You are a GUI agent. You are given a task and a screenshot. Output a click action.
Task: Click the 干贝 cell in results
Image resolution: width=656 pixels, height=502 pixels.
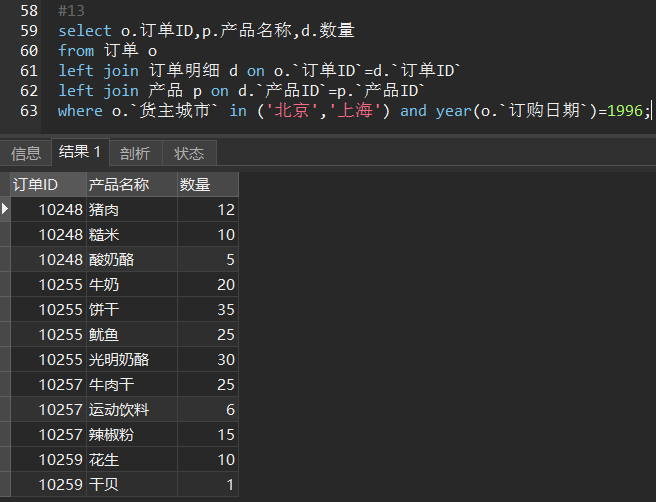pyautogui.click(x=130, y=484)
